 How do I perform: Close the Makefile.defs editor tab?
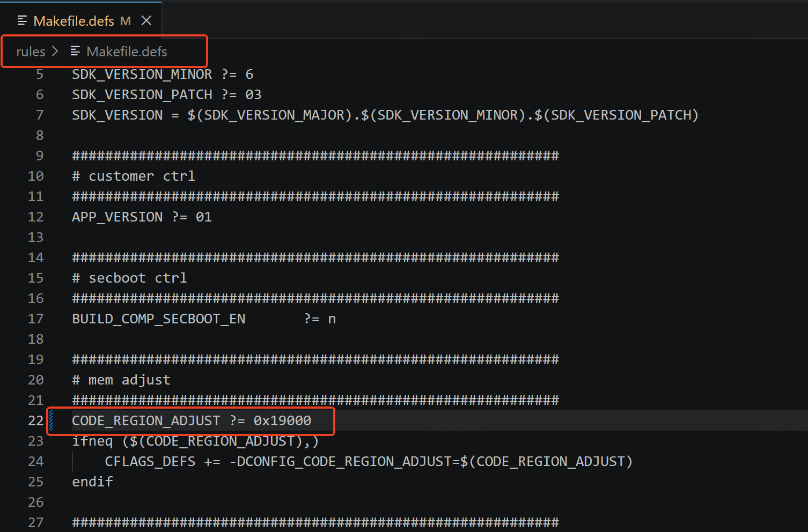point(146,20)
